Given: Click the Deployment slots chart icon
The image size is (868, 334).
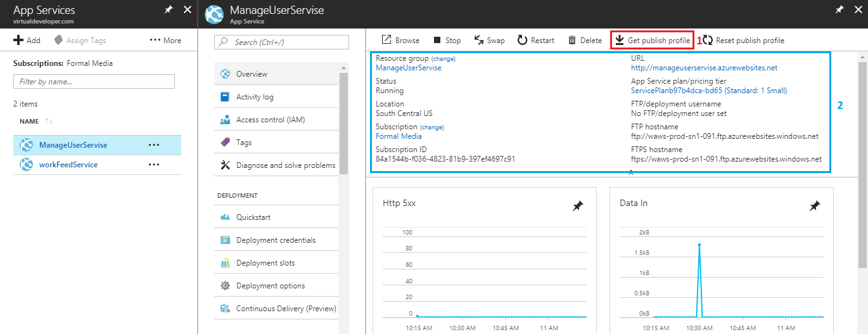Looking at the screenshot, I should point(225,263).
